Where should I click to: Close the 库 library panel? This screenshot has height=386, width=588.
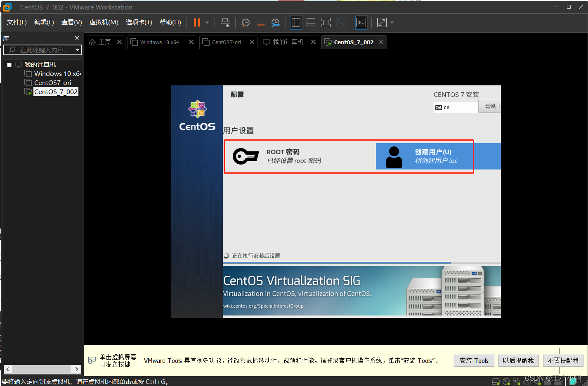pyautogui.click(x=77, y=38)
